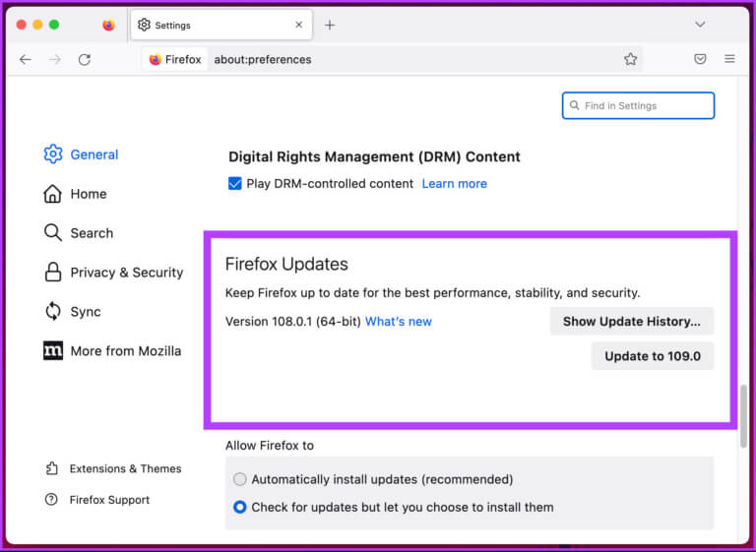This screenshot has height=552, width=756.
Task: Select Automatically install updates radio
Action: pyautogui.click(x=239, y=479)
